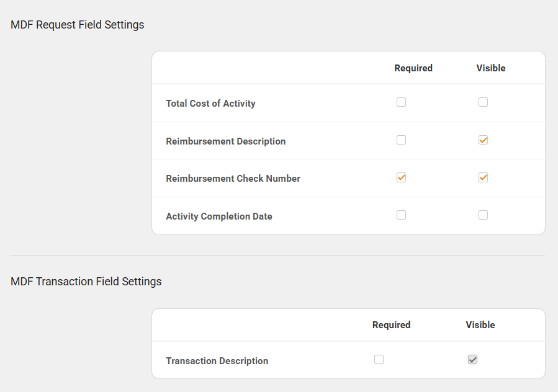Click Visible column header in MDF Request table

491,68
